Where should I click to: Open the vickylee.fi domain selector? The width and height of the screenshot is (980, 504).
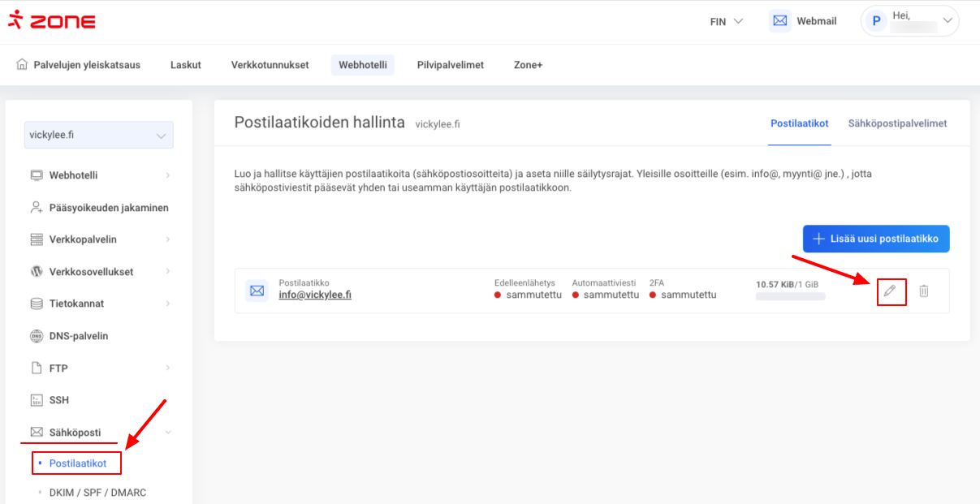click(99, 136)
